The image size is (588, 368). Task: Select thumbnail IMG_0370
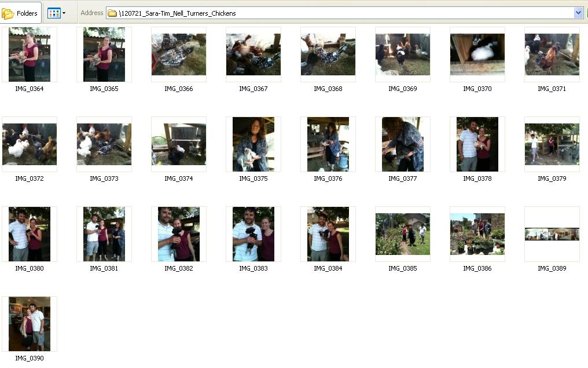pyautogui.click(x=477, y=54)
